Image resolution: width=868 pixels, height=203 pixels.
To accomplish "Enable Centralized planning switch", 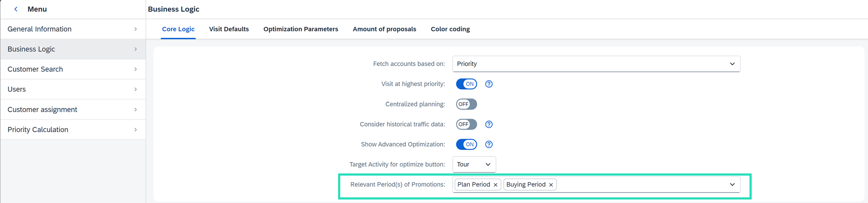I will [x=467, y=104].
